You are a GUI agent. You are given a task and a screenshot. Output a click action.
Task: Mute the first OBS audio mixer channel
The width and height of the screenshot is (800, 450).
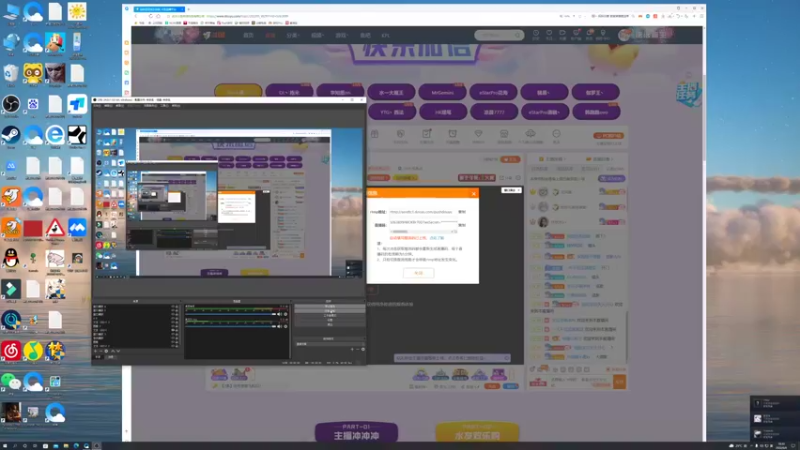(x=280, y=314)
